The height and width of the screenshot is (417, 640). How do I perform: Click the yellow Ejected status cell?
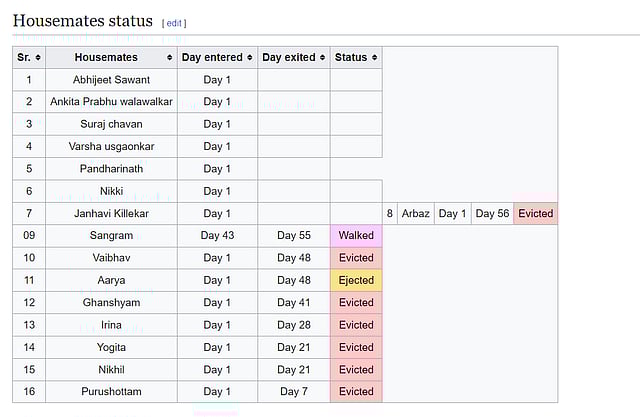pyautogui.click(x=356, y=280)
